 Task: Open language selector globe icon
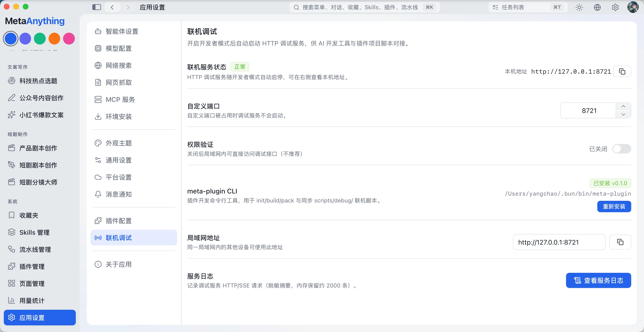597,7
